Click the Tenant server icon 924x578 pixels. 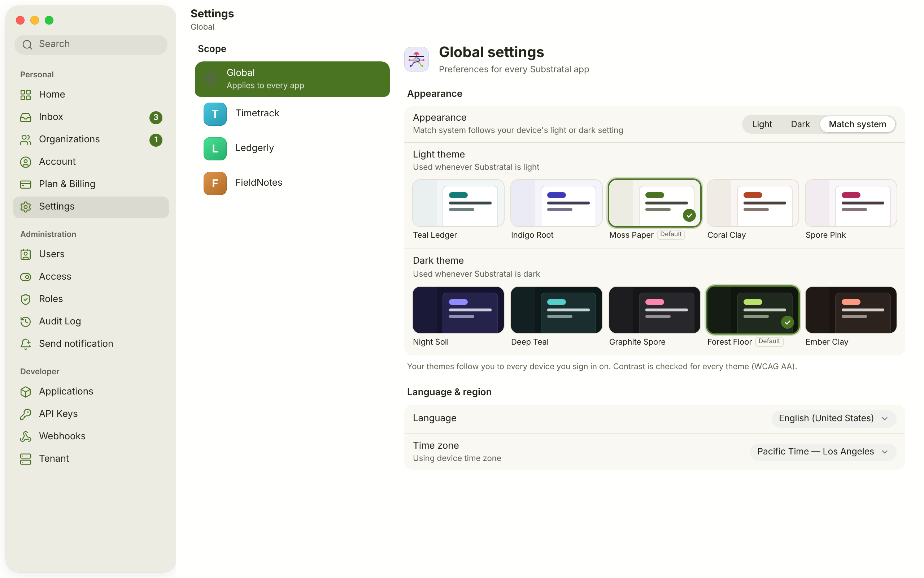click(x=26, y=459)
